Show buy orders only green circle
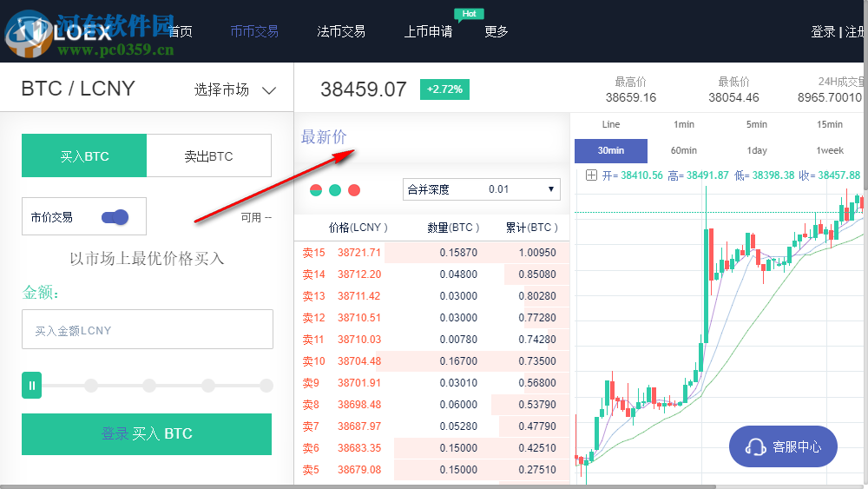 [335, 190]
